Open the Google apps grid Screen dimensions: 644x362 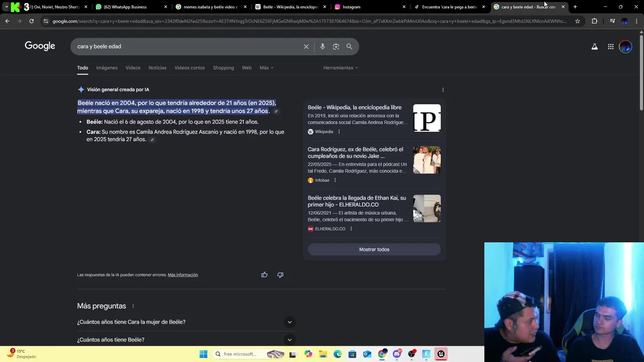pos(610,47)
